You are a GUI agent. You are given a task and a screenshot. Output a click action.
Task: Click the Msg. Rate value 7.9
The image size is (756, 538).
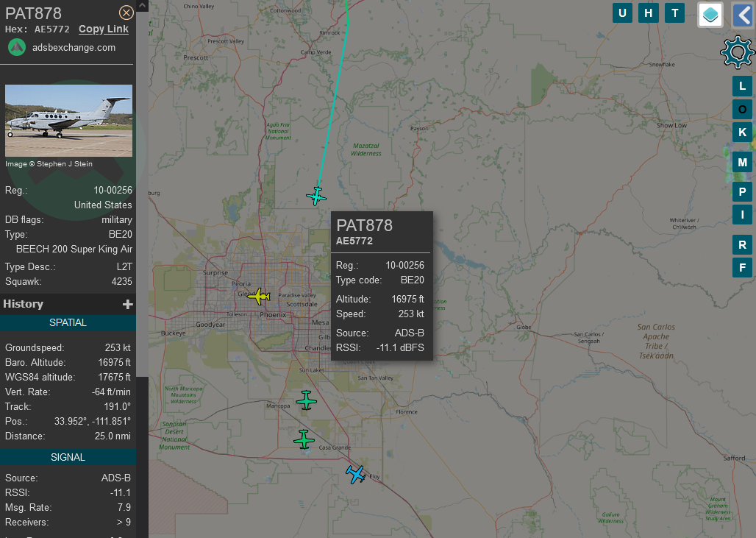point(124,508)
